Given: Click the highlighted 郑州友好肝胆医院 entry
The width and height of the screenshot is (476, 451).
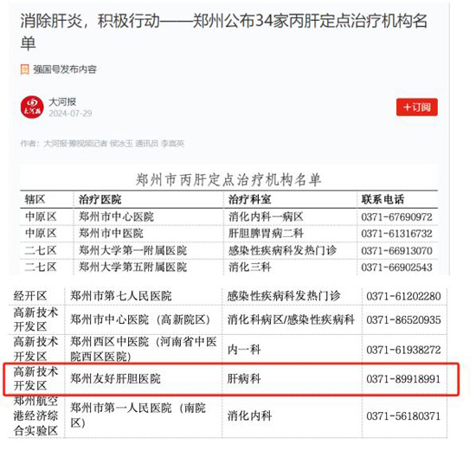Looking at the screenshot, I should tap(115, 378).
